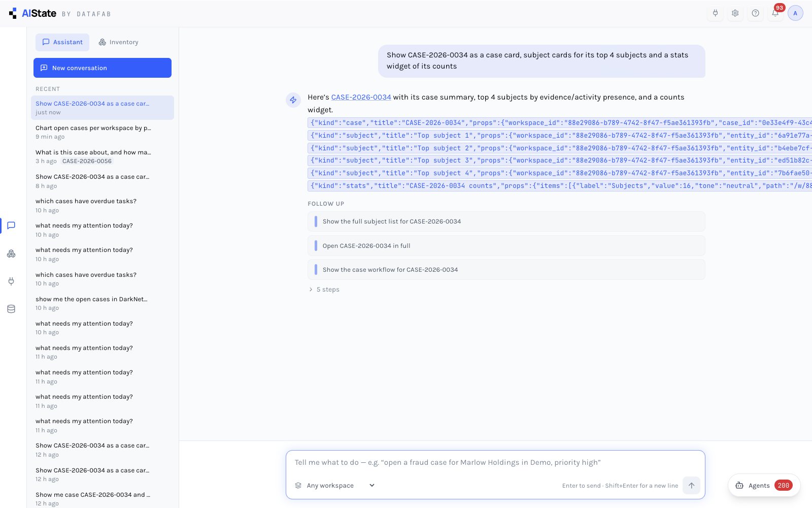Image resolution: width=812 pixels, height=508 pixels.
Task: Switch to the Assistant tab
Action: [x=62, y=42]
